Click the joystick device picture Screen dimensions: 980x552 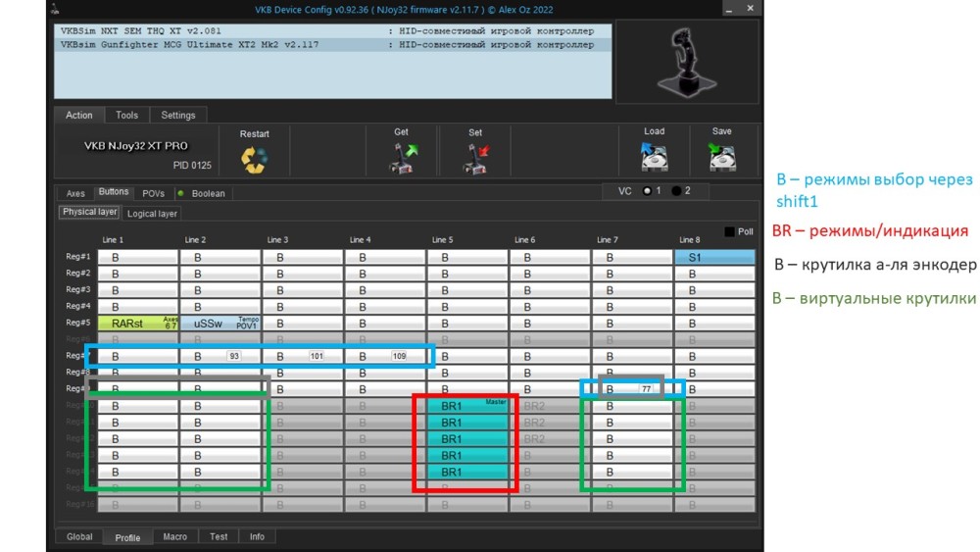click(x=686, y=63)
